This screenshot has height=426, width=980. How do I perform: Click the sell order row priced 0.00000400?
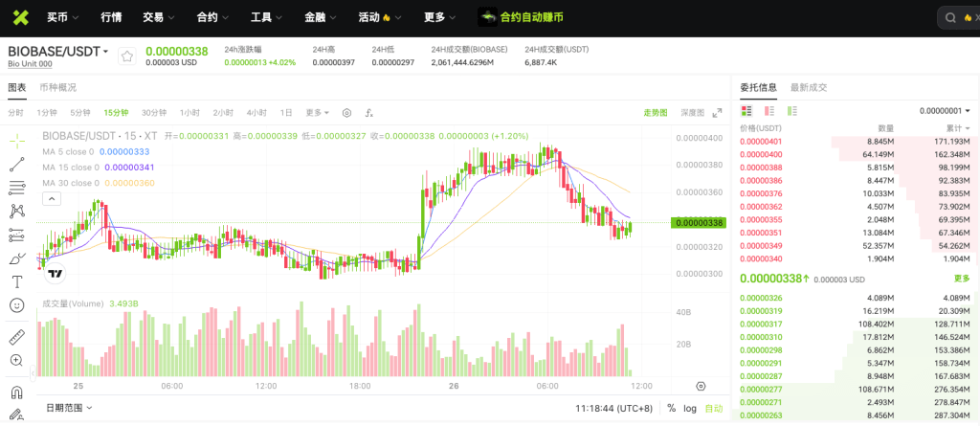click(x=855, y=154)
